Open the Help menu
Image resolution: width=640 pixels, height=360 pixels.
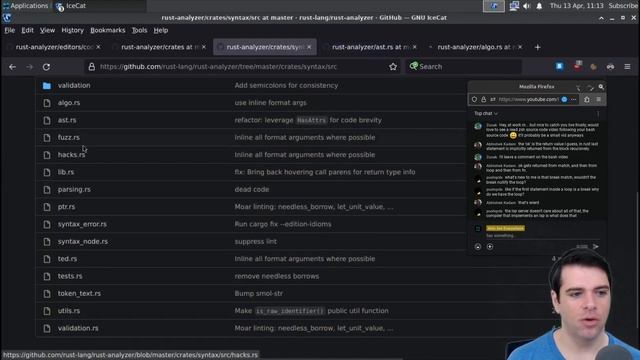[x=161, y=30]
